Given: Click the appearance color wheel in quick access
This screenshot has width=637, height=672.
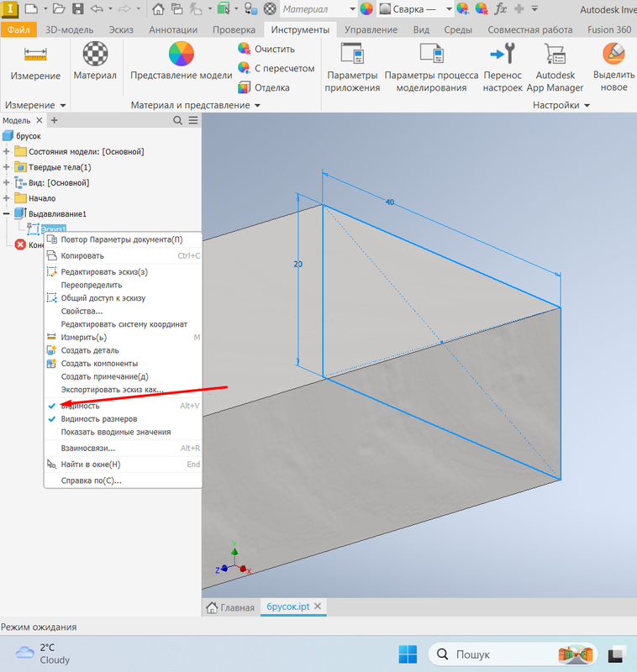Looking at the screenshot, I should (366, 9).
